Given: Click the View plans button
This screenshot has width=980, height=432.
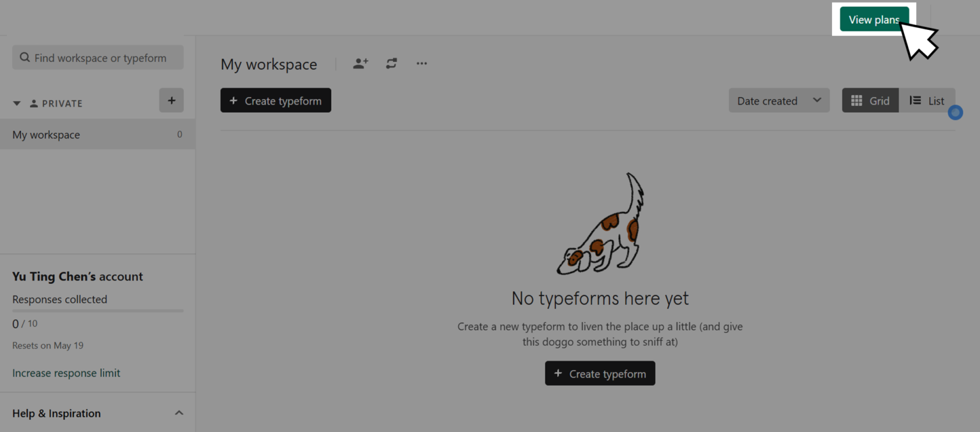Looking at the screenshot, I should tap(873, 19).
